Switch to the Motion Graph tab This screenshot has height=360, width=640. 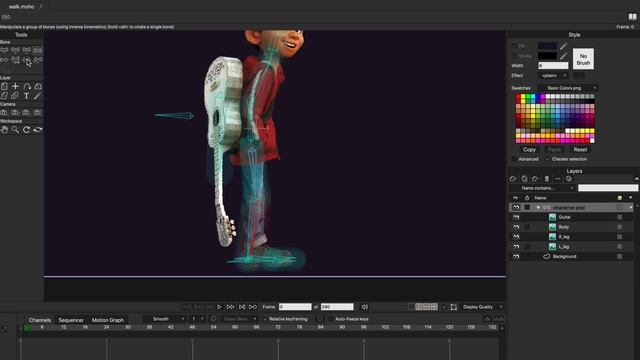pos(108,320)
